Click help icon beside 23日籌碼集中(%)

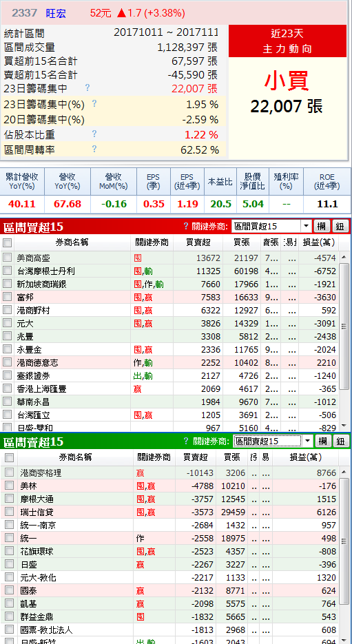coord(94,103)
